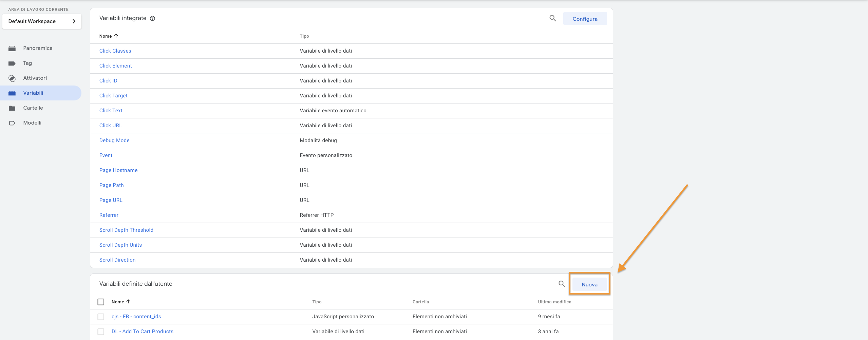Open Scroll Depth Units variable
Screen dimensions: 868x340
(120, 245)
